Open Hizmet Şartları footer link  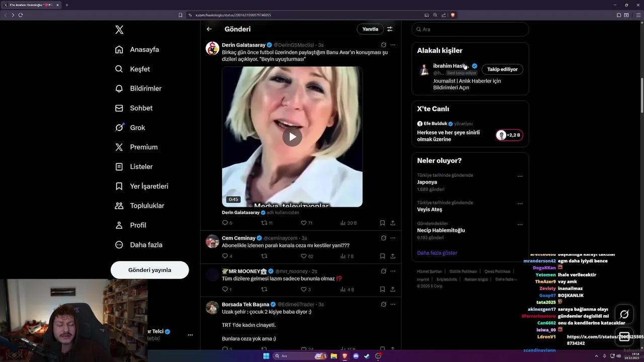(429, 271)
